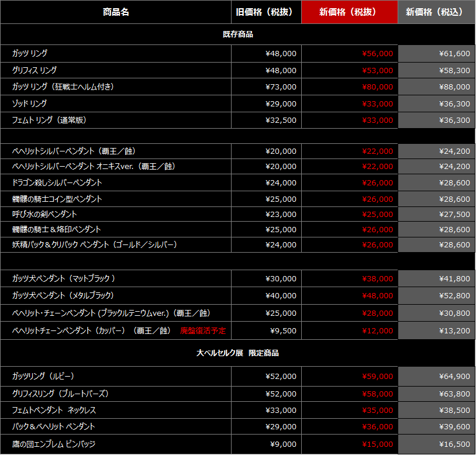Click the ¥63,800 tax-included price
This screenshot has height=455, width=476.
pos(454,394)
